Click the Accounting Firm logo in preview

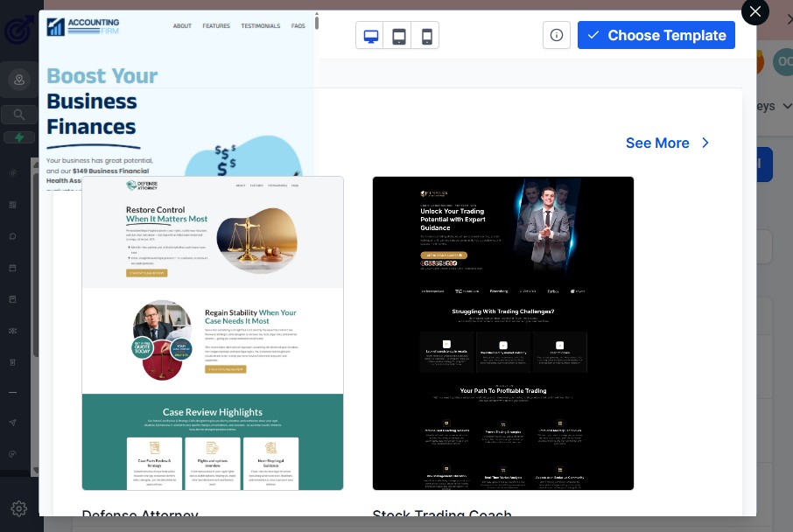point(82,26)
